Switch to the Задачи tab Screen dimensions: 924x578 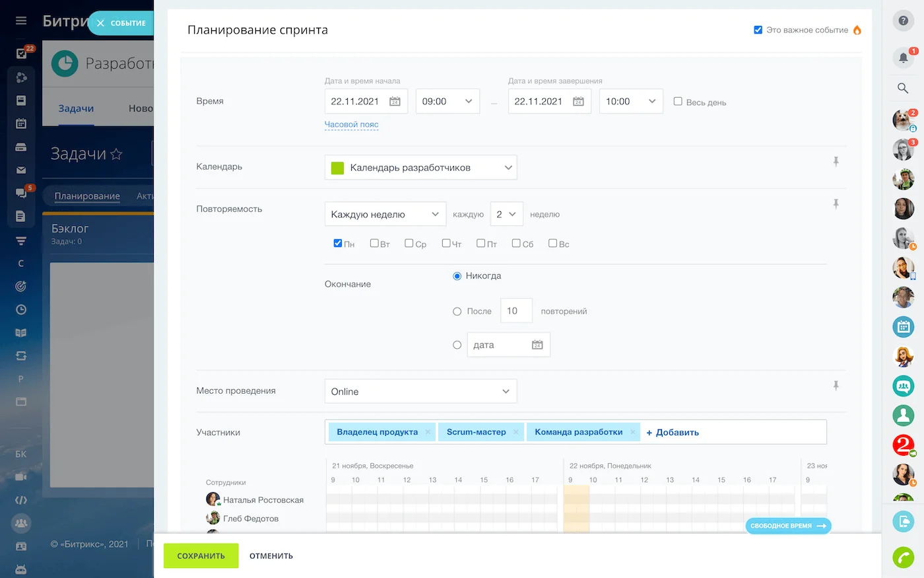(x=76, y=108)
